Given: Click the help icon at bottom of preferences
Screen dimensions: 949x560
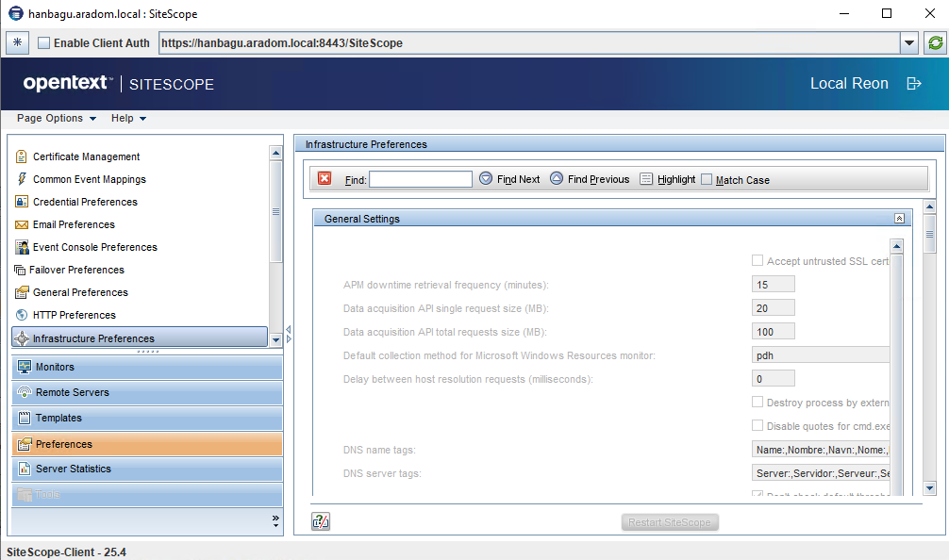Looking at the screenshot, I should tap(321, 521).
